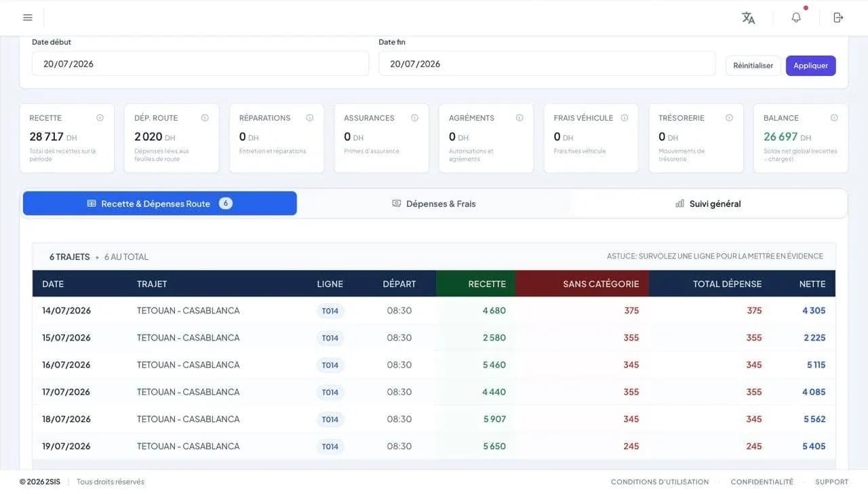This screenshot has width=868, height=494.
Task: Click net value 2 225
Action: (x=814, y=338)
